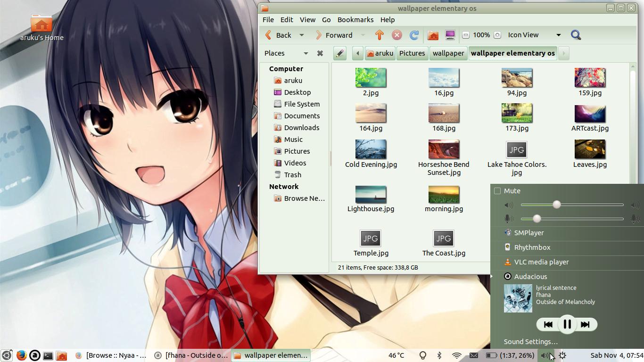The width and height of the screenshot is (644, 362).
Task: Open the Places side pane dropdown
Action: coord(286,53)
